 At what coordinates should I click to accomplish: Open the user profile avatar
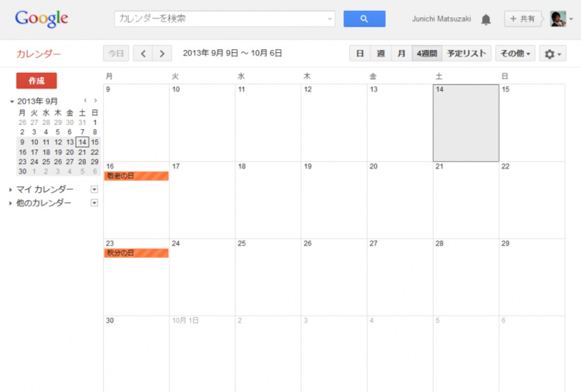point(558,19)
